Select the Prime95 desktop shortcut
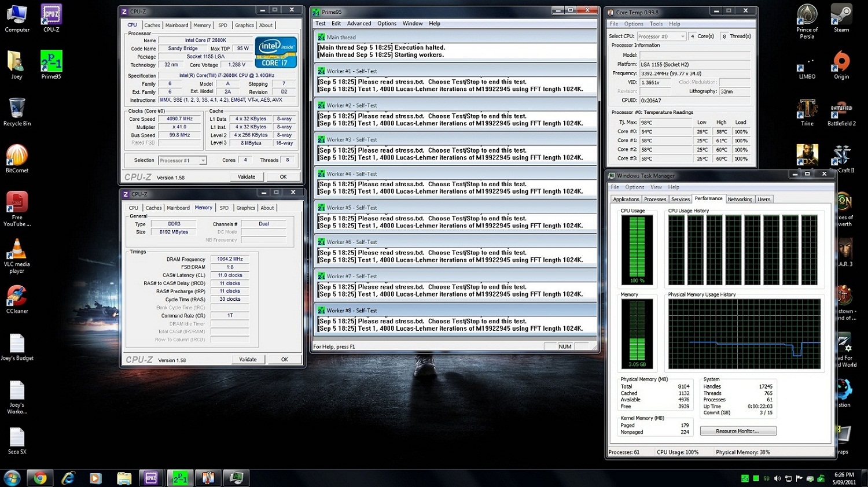The image size is (868, 487). 51,65
